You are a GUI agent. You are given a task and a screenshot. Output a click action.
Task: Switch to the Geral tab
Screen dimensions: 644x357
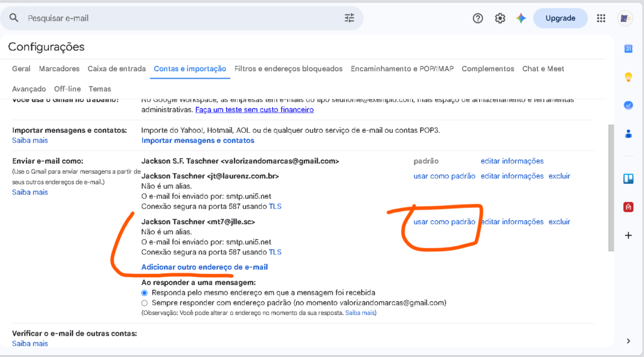(21, 69)
